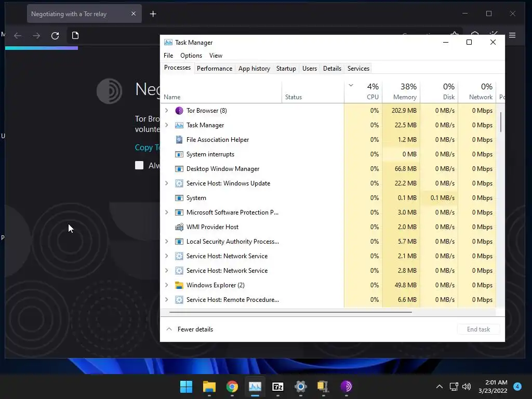Click the WMI Provider Host icon
The width and height of the screenshot is (532, 399).
point(179,227)
